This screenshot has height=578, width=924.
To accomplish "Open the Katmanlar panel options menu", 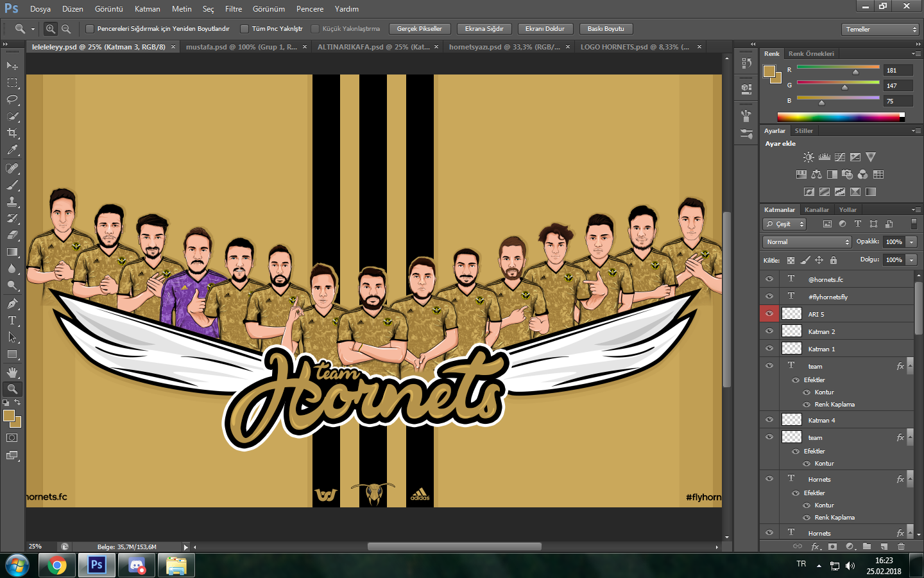I will coord(916,210).
